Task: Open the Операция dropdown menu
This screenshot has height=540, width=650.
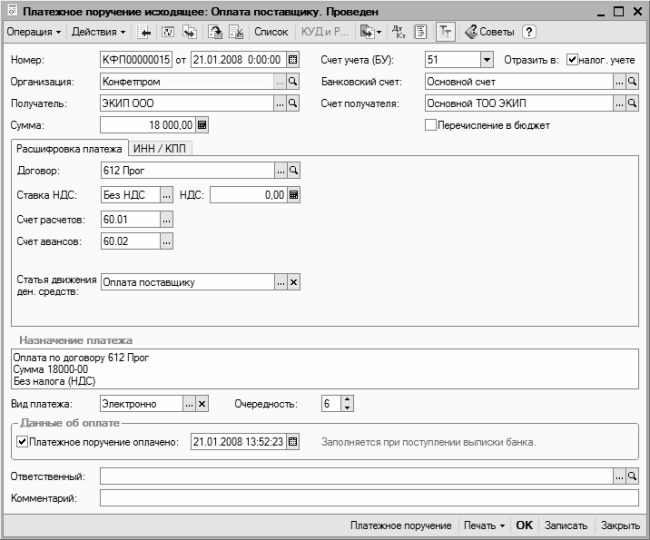Action: click(x=34, y=32)
